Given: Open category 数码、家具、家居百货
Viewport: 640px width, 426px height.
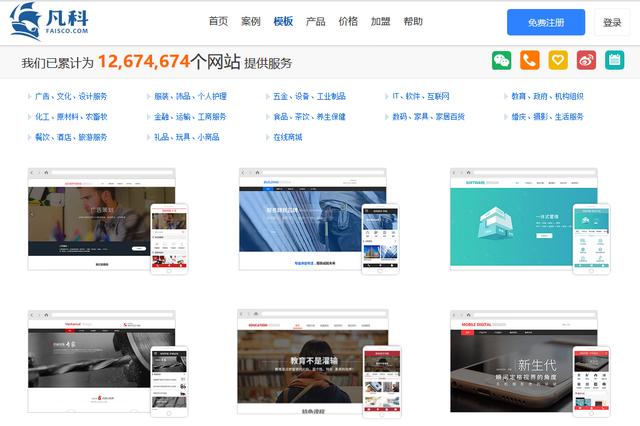Looking at the screenshot, I should click(429, 117).
